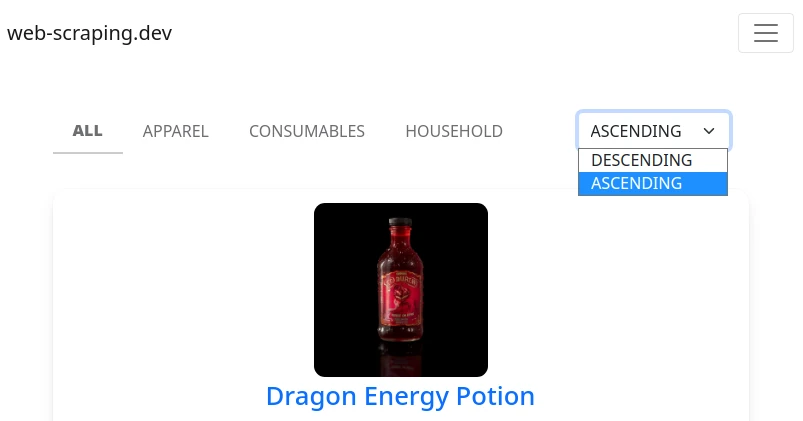The width and height of the screenshot is (803, 421).
Task: Click the word Dragon in the blue heading
Action: (311, 396)
